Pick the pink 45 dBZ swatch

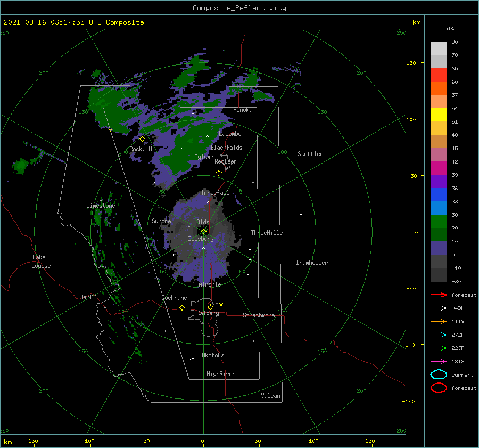coord(439,154)
